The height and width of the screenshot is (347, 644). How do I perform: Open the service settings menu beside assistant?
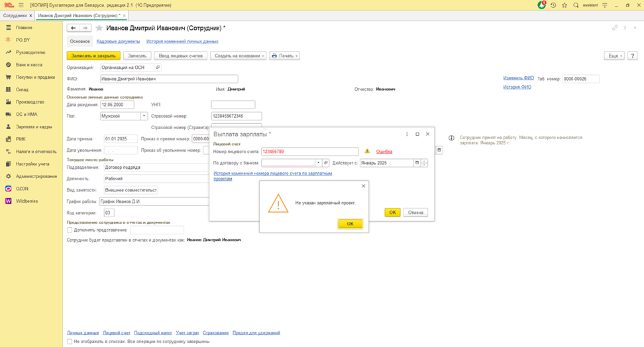pos(604,5)
